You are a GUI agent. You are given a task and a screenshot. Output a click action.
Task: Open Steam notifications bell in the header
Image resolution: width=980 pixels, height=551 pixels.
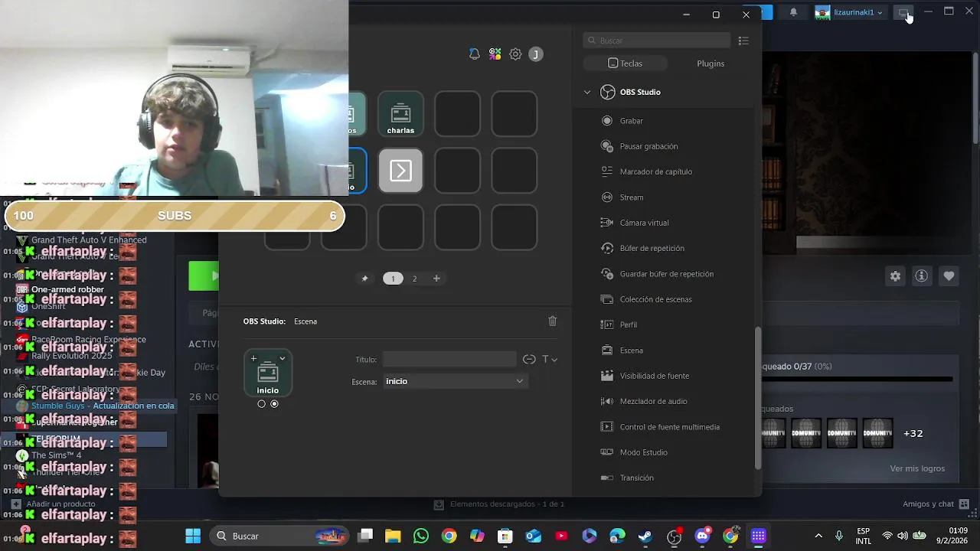pyautogui.click(x=793, y=12)
